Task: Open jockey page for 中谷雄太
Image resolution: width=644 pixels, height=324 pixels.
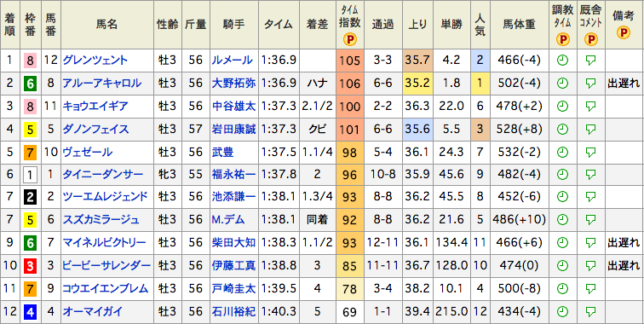Action: pyautogui.click(x=233, y=107)
